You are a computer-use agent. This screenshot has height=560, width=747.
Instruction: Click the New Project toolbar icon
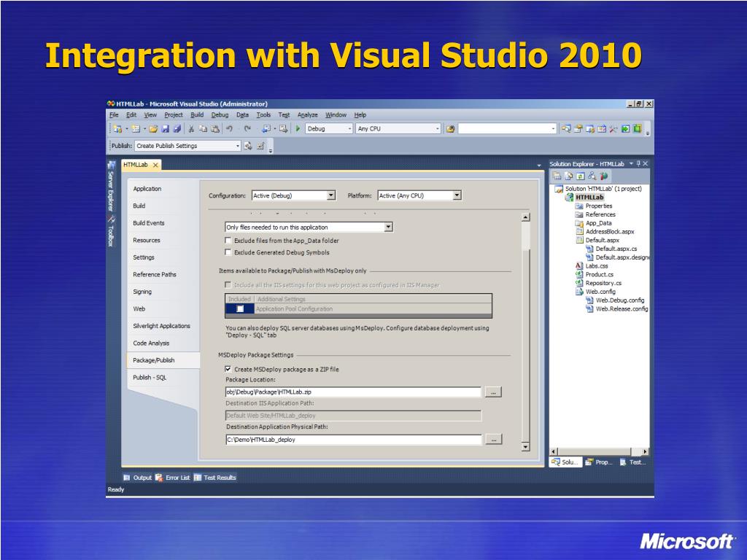point(117,129)
